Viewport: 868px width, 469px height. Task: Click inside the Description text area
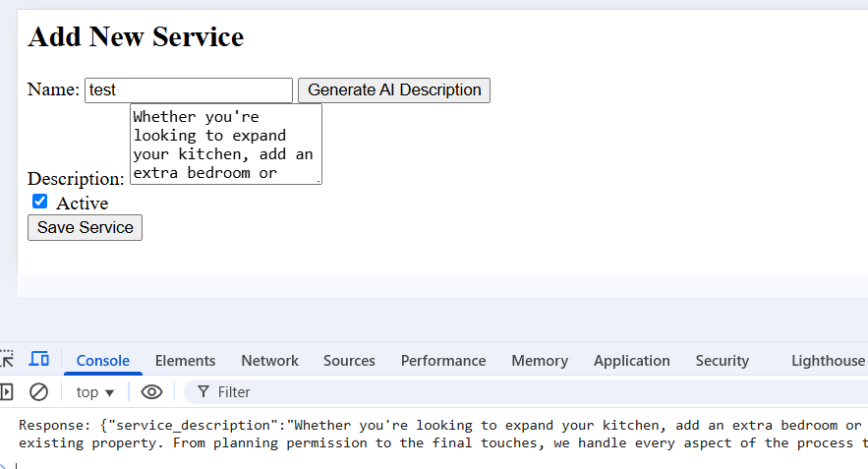[x=225, y=145]
